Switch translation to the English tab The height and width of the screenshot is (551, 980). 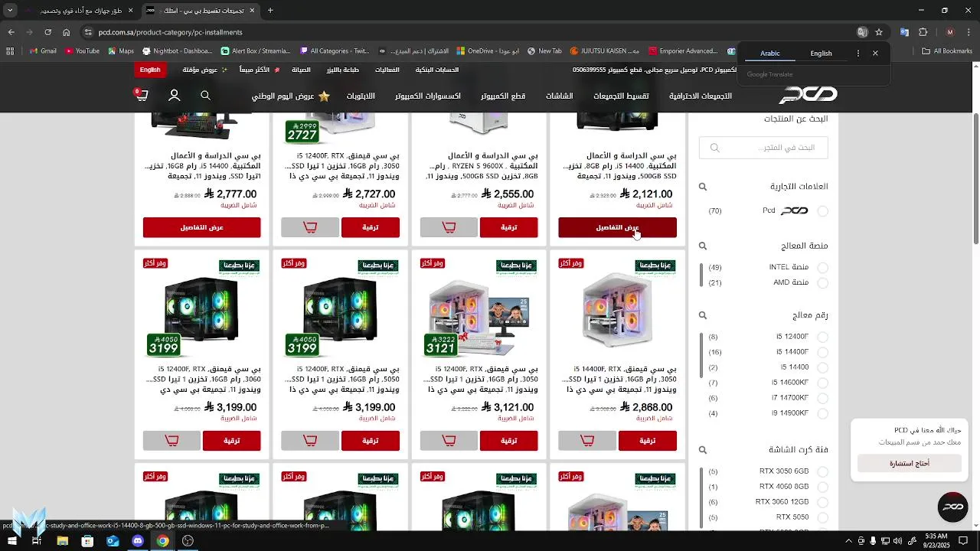coord(821,54)
